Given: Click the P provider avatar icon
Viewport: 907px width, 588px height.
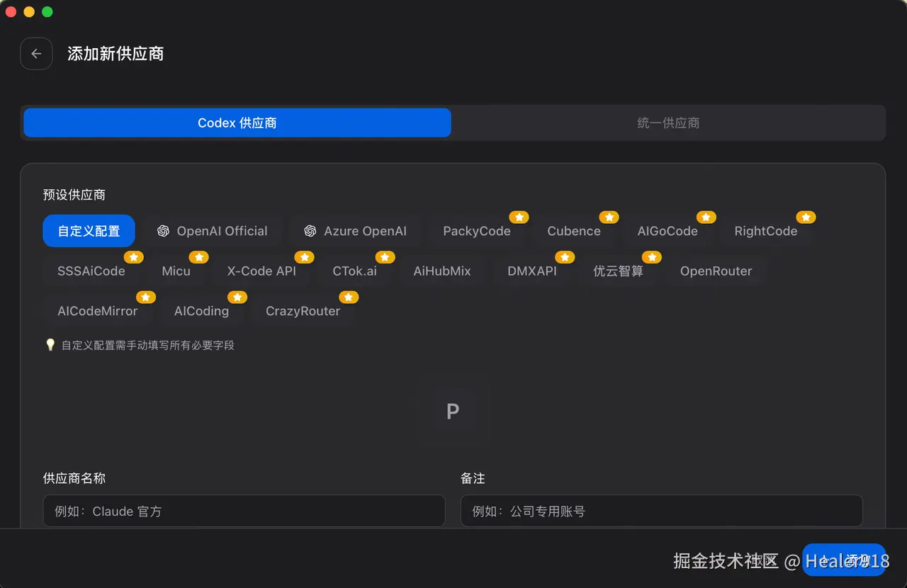Looking at the screenshot, I should coord(453,411).
